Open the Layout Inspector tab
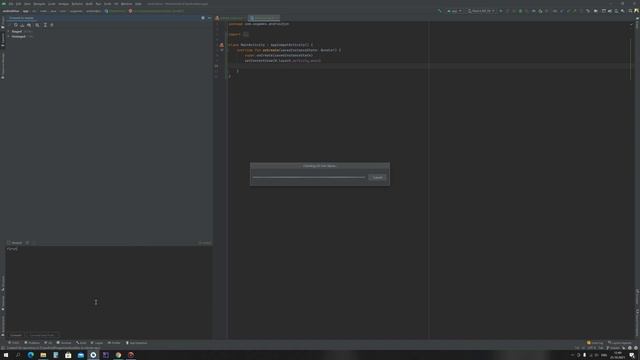The height and width of the screenshot is (360, 640). pyautogui.click(x=620, y=343)
